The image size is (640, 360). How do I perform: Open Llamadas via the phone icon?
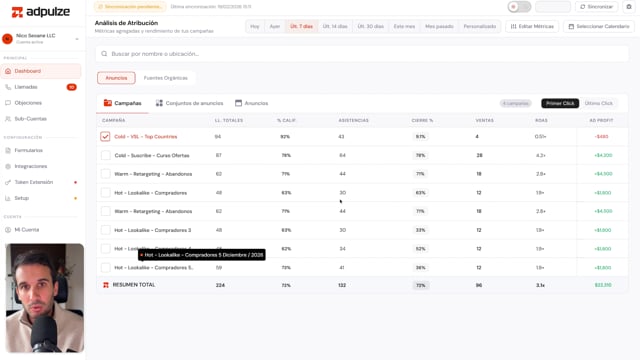pos(8,87)
